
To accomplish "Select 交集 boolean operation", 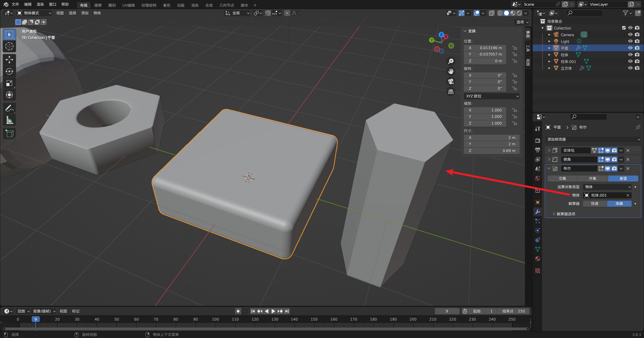I will (562, 179).
